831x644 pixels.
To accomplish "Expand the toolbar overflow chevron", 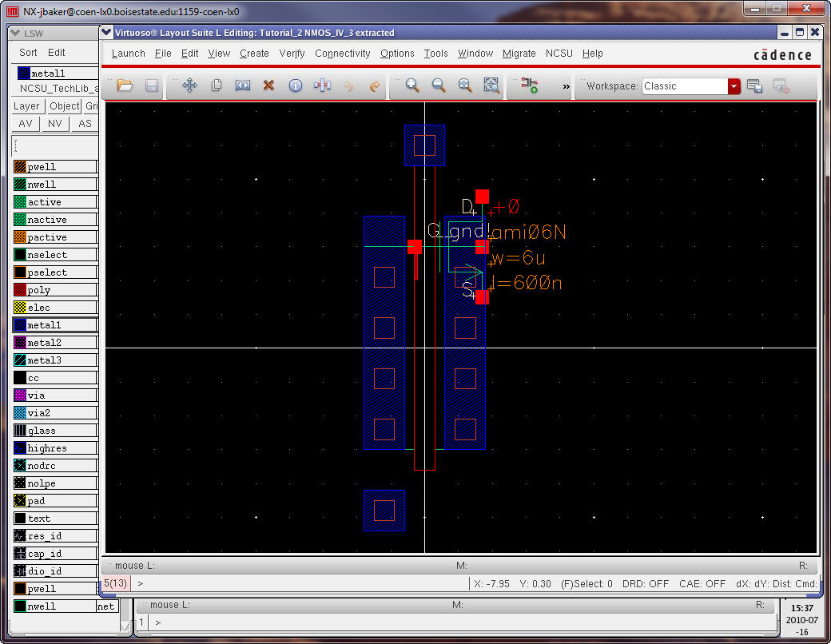I will [566, 86].
